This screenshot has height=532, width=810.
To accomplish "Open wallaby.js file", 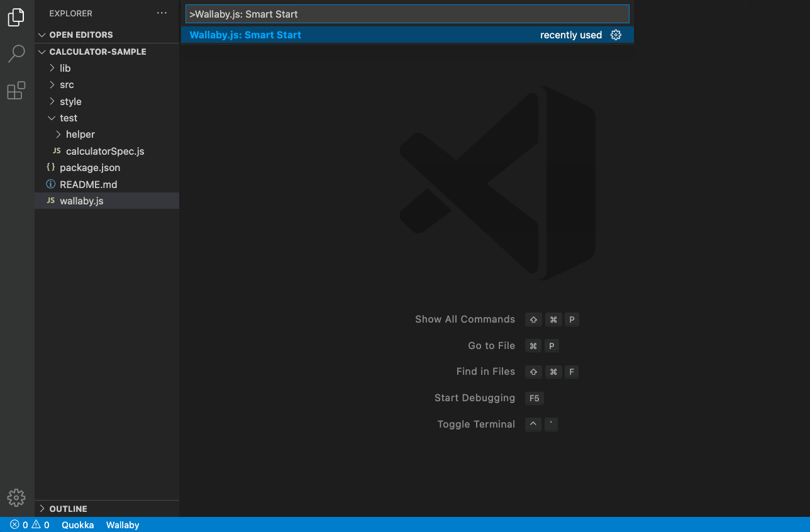I will pyautogui.click(x=82, y=201).
